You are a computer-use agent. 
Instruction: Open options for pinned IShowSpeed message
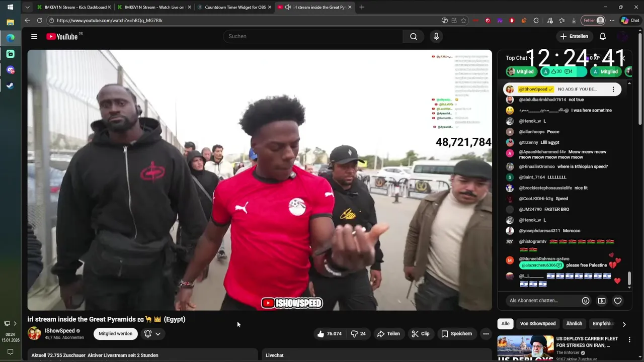[613, 89]
